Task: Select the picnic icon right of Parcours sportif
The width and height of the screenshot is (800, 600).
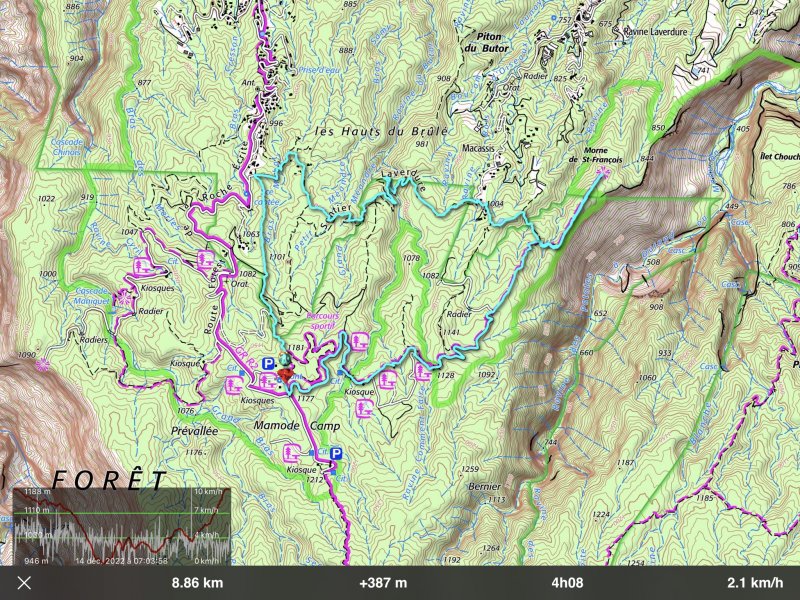Action: coord(357,341)
